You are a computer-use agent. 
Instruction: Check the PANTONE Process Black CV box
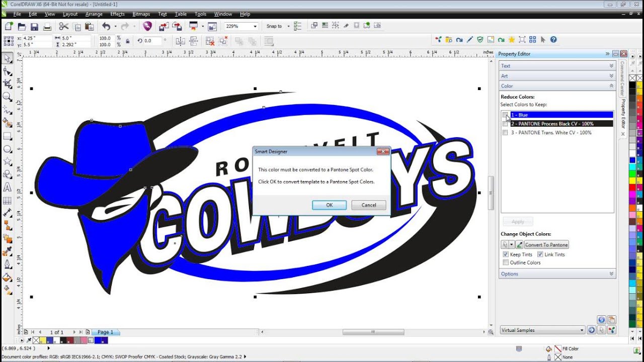505,124
